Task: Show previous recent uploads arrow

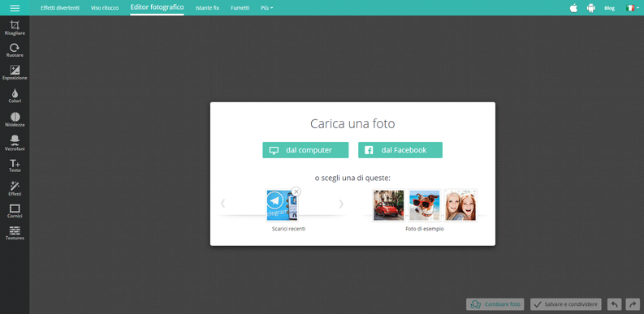Action: (x=223, y=204)
